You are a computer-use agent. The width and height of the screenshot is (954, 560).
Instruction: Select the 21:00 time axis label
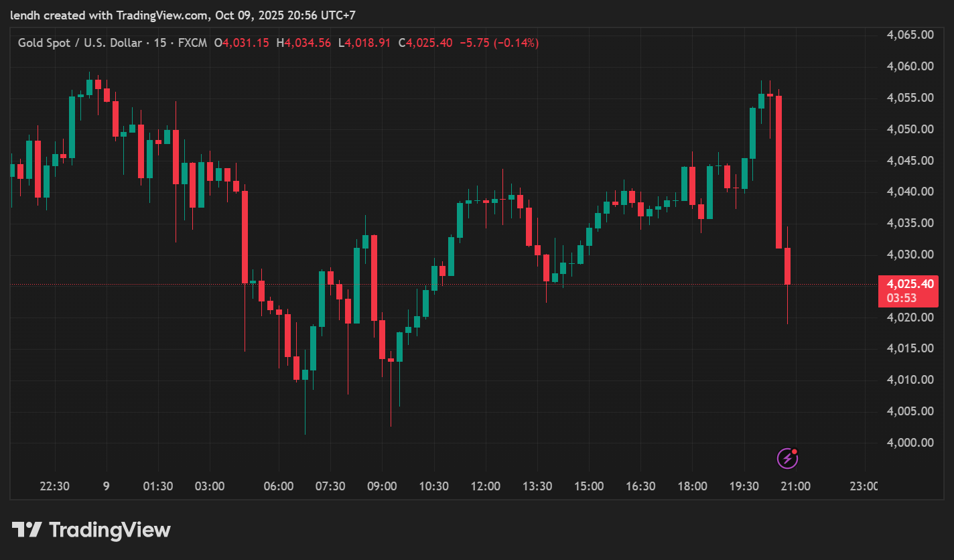tap(795, 486)
